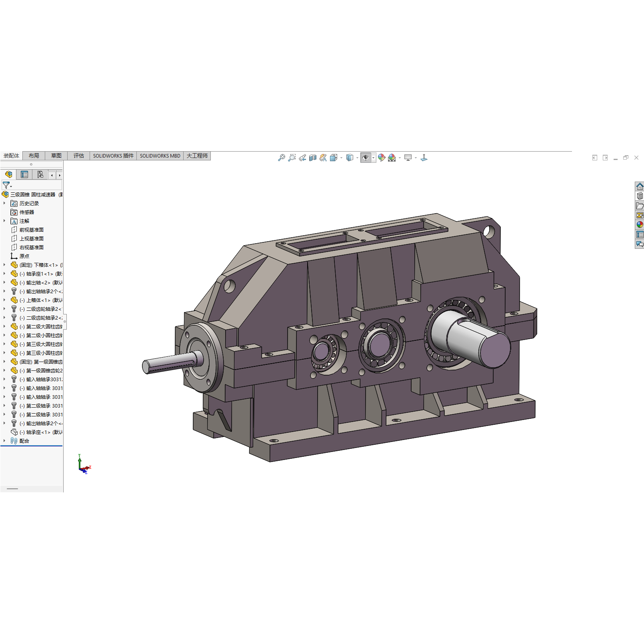Expand the 注解 folder
The height and width of the screenshot is (644, 644).
click(x=4, y=221)
